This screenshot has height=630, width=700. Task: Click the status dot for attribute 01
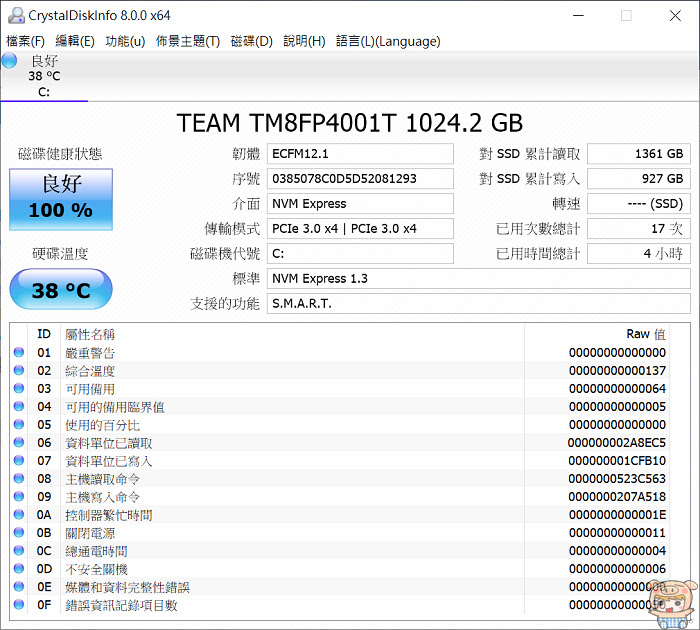(19, 352)
